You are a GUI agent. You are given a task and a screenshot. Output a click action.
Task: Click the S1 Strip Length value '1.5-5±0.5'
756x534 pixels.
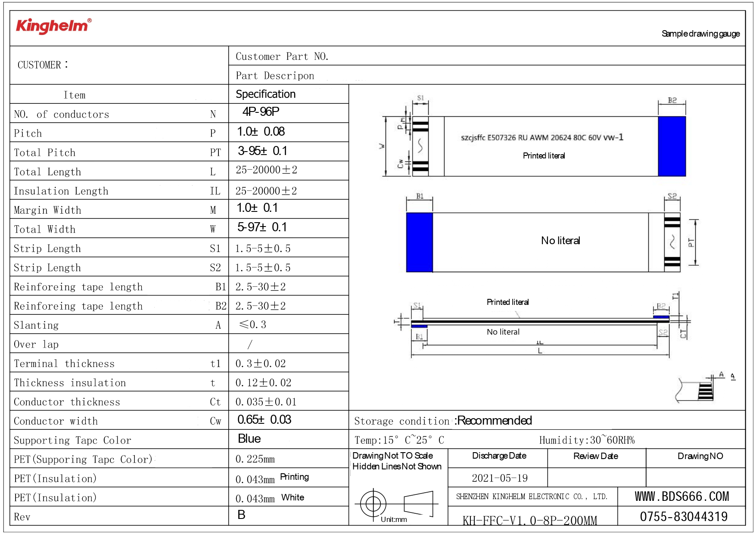click(263, 248)
